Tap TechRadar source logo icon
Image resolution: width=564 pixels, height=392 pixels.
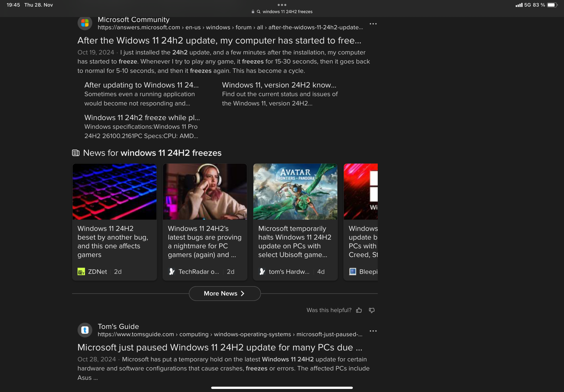click(x=172, y=271)
